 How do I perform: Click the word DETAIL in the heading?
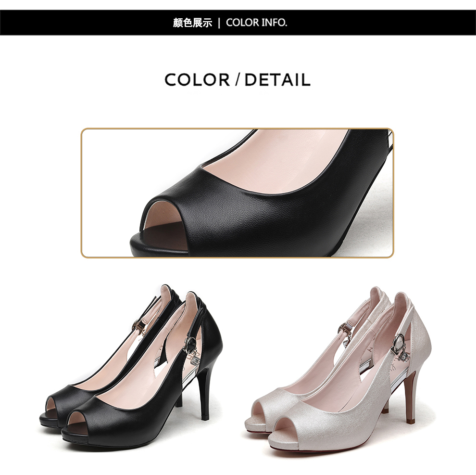click(277, 79)
